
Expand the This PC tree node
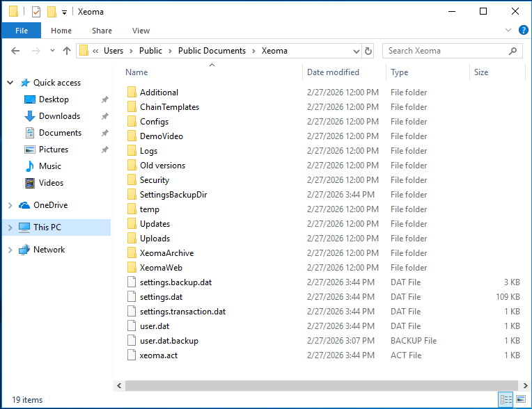coord(10,227)
